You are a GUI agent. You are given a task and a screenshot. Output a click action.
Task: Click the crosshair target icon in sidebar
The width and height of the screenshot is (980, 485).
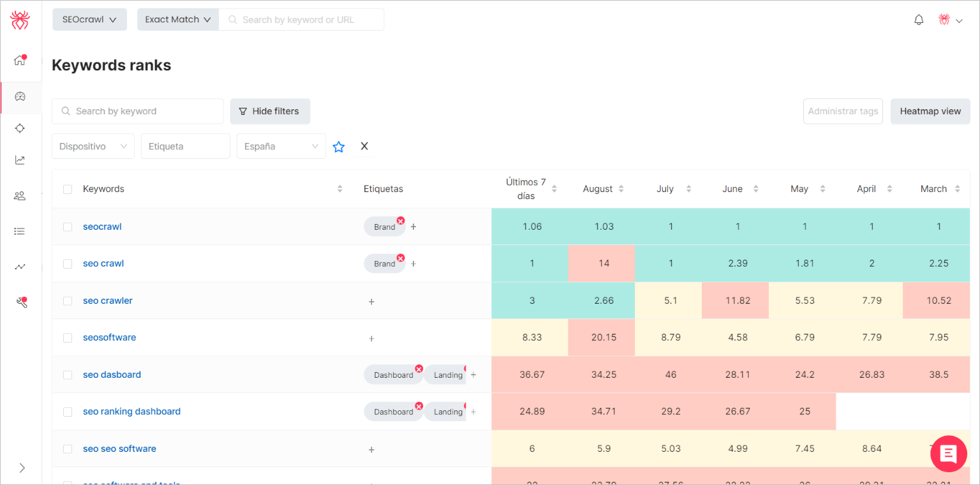[20, 128]
